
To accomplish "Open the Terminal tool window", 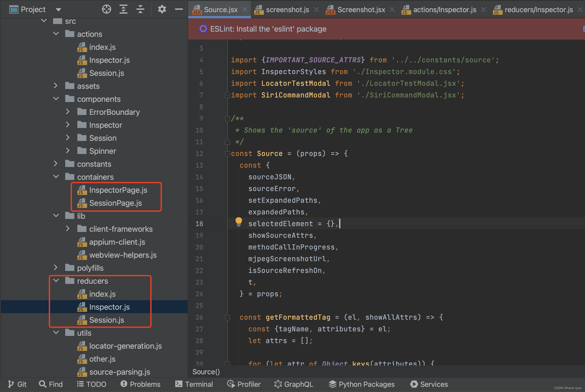I will tap(194, 384).
